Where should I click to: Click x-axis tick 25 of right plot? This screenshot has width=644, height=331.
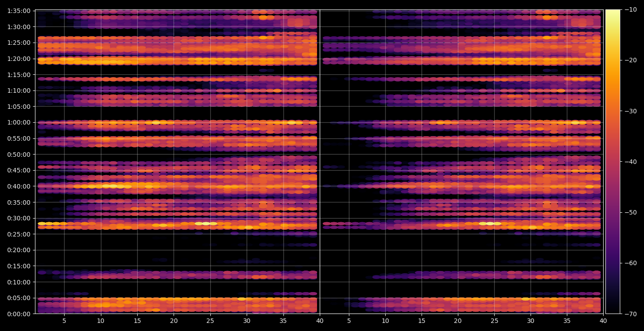point(494,321)
